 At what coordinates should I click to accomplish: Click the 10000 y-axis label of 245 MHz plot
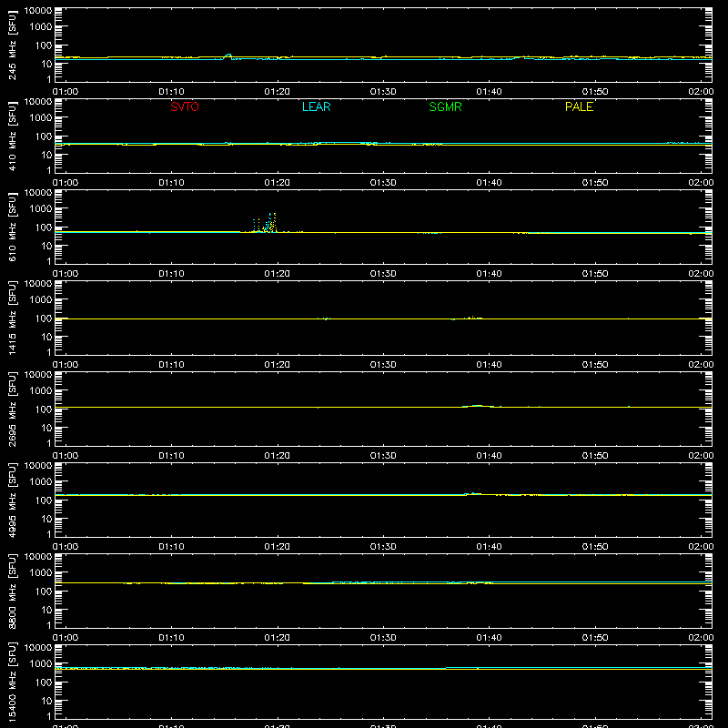pos(38,11)
